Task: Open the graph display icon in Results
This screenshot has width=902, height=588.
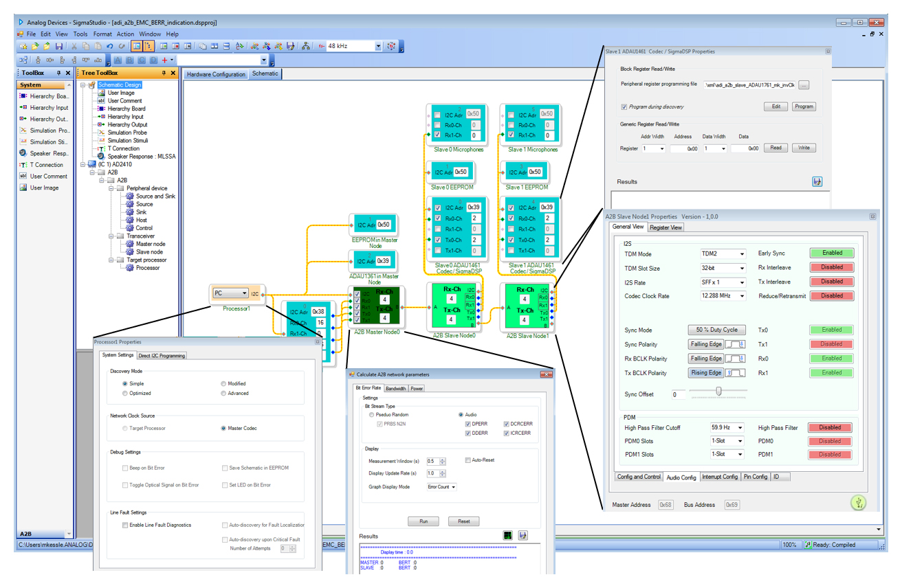Action: 507,535
